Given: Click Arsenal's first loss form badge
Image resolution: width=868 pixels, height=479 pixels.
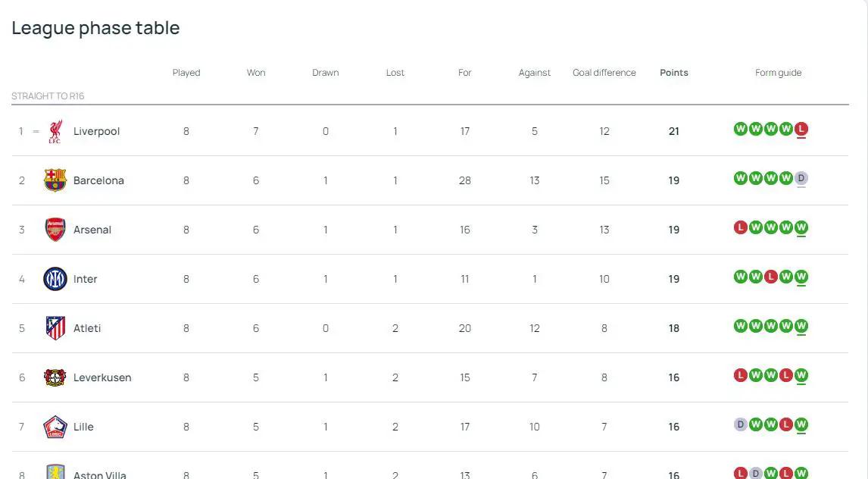Looking at the screenshot, I should [741, 227].
